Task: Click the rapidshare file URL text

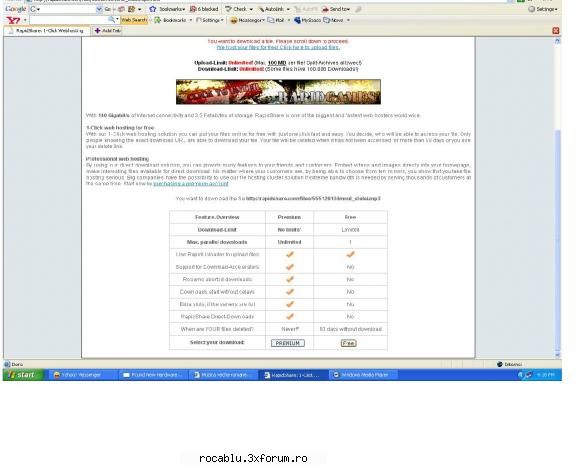Action: pos(313,199)
